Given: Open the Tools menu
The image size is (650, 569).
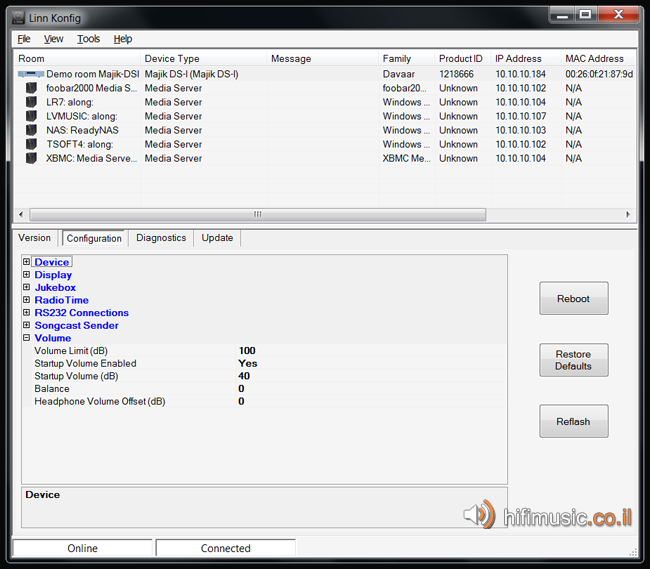Looking at the screenshot, I should tap(88, 39).
